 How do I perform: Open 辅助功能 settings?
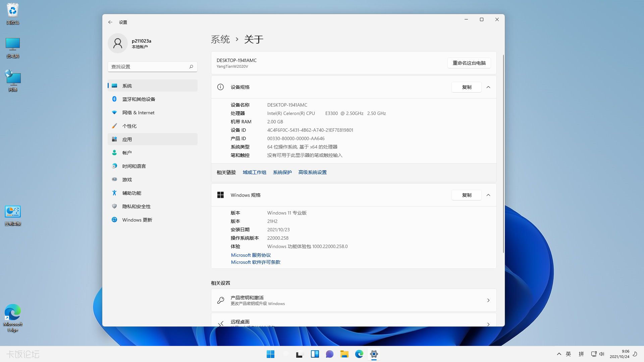point(153,193)
